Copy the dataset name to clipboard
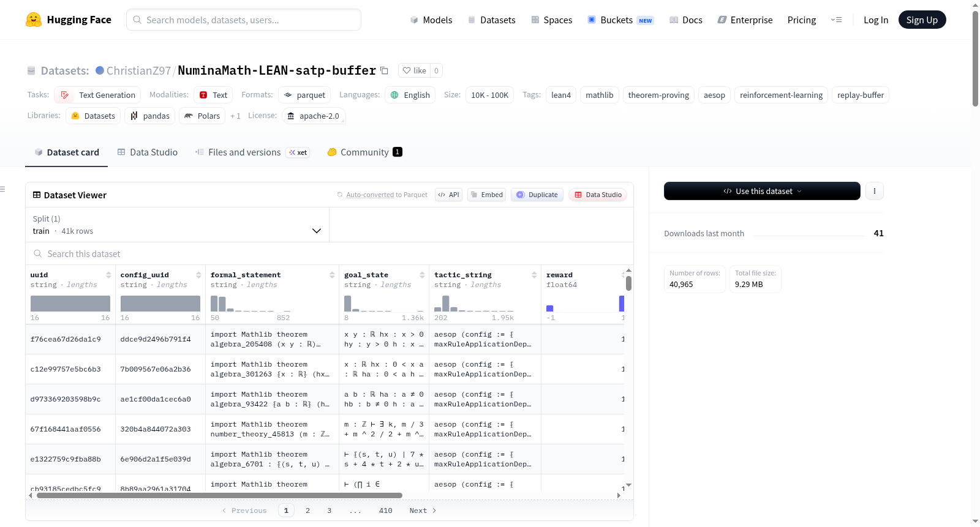Screen dimensions: 980x527 [x=384, y=70]
